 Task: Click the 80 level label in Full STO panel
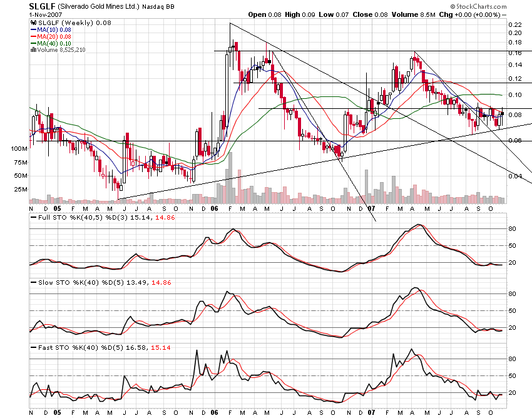[x=512, y=229]
